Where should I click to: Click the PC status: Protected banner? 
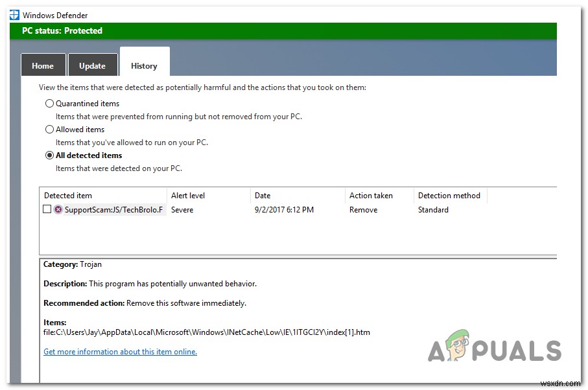(283, 30)
